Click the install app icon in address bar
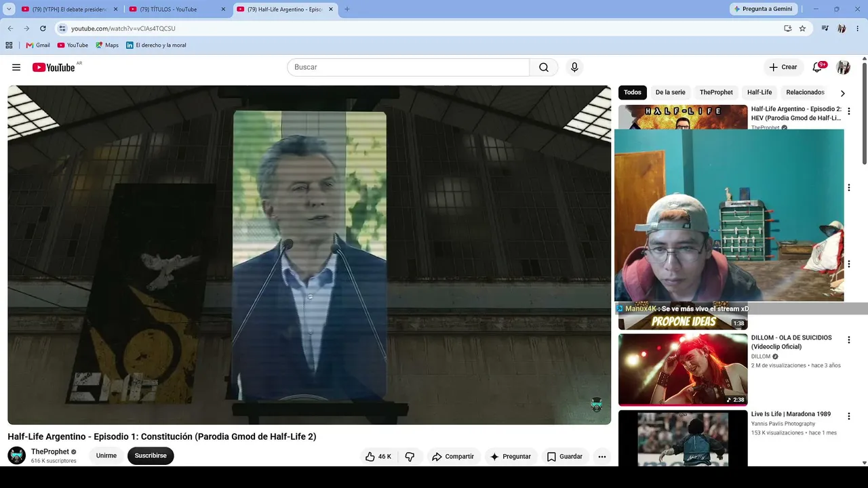This screenshot has width=868, height=488. click(x=787, y=28)
